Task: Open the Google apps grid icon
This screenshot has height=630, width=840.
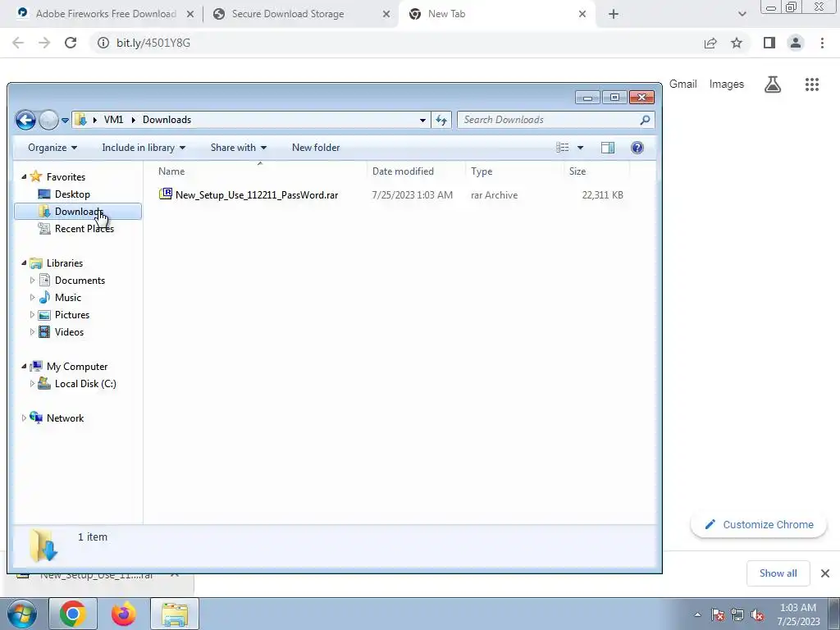Action: (812, 84)
